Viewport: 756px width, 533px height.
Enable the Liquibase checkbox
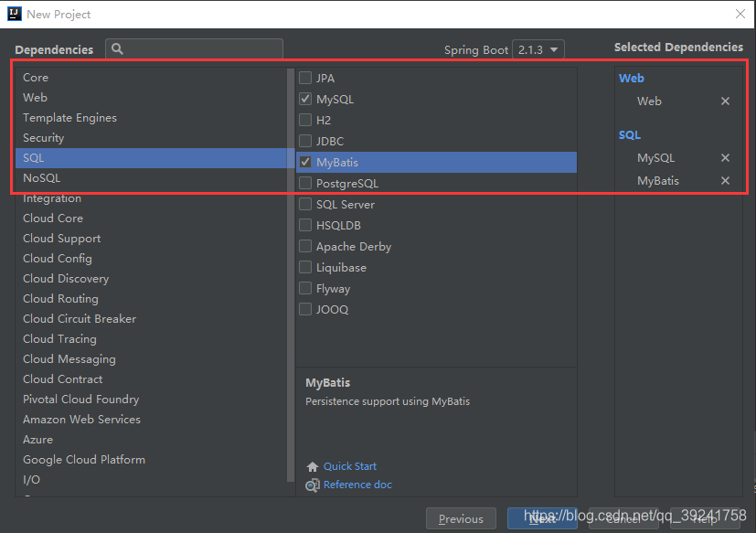point(305,267)
